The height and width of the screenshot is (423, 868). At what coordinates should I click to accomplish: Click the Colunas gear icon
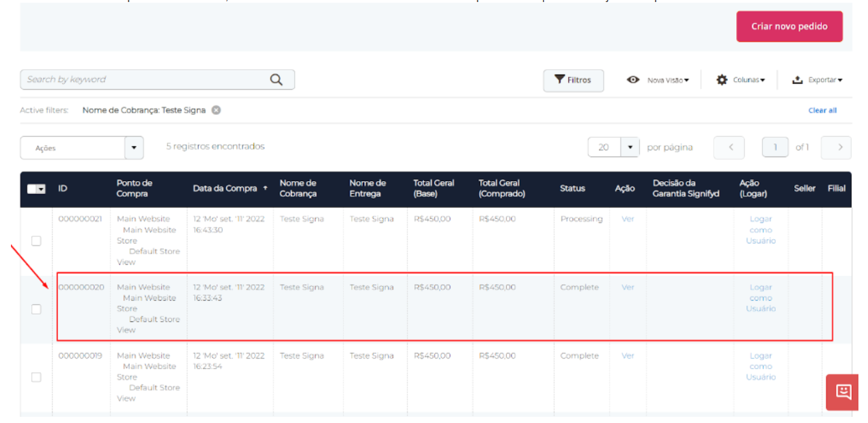(x=722, y=80)
